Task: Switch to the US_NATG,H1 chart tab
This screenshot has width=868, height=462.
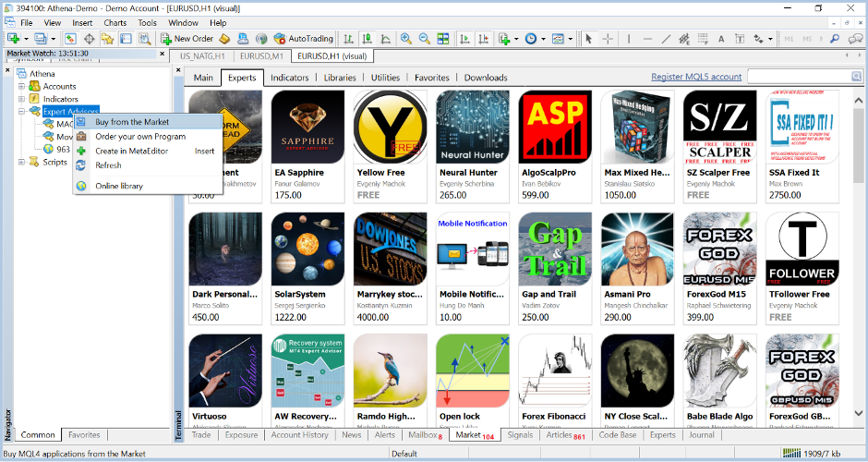Action: pos(202,56)
